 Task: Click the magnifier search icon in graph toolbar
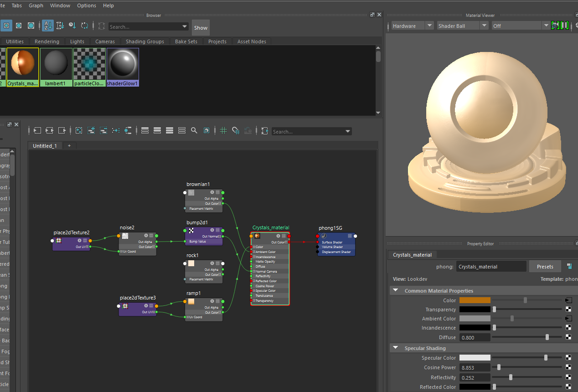coord(194,131)
